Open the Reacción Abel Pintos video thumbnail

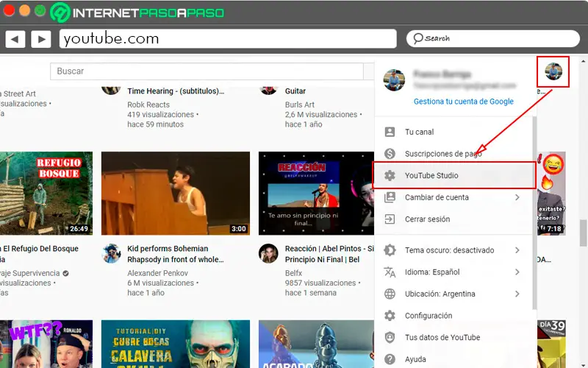(x=316, y=194)
